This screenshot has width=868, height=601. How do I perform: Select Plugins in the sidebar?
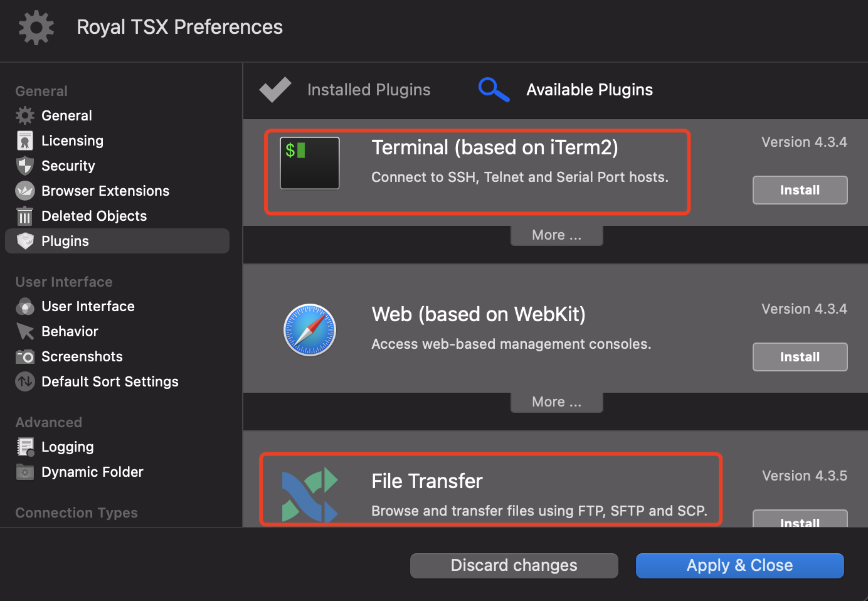point(65,241)
